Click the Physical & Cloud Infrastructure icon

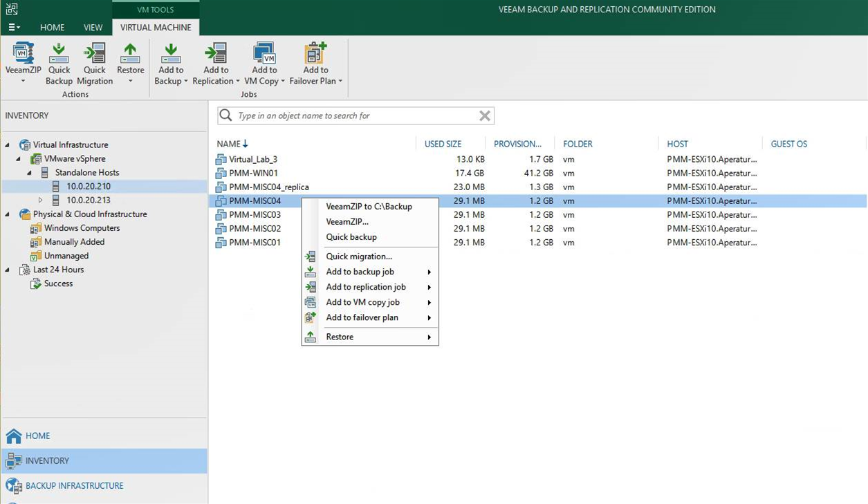tap(25, 214)
